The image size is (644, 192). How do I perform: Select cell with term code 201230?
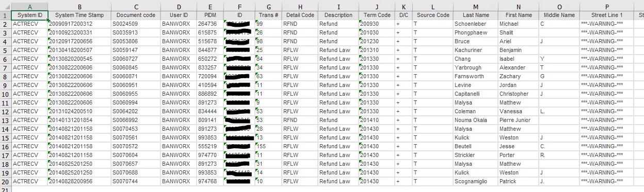click(x=377, y=41)
